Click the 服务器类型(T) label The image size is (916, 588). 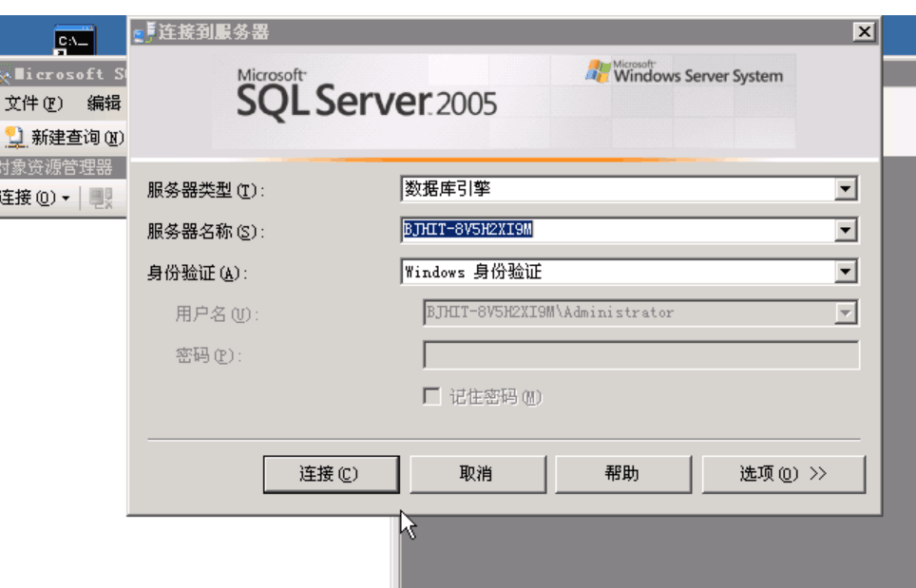pyautogui.click(x=205, y=190)
